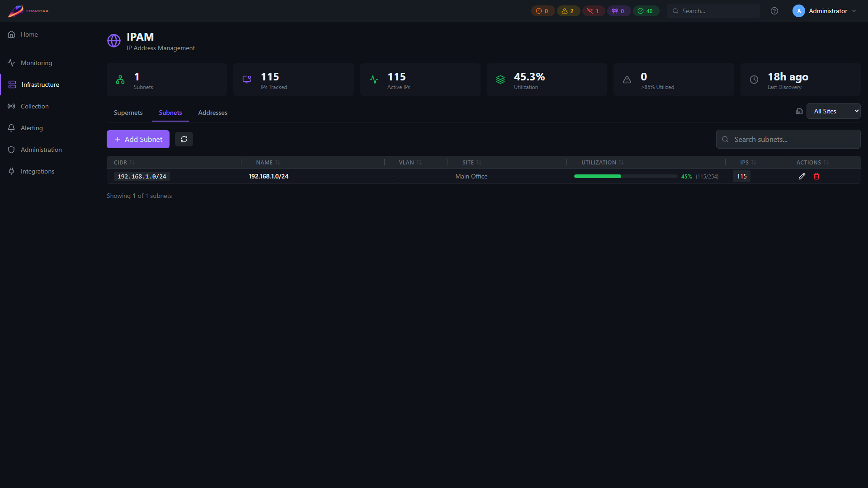
Task: Switch to the Addresses tab
Action: coord(212,113)
